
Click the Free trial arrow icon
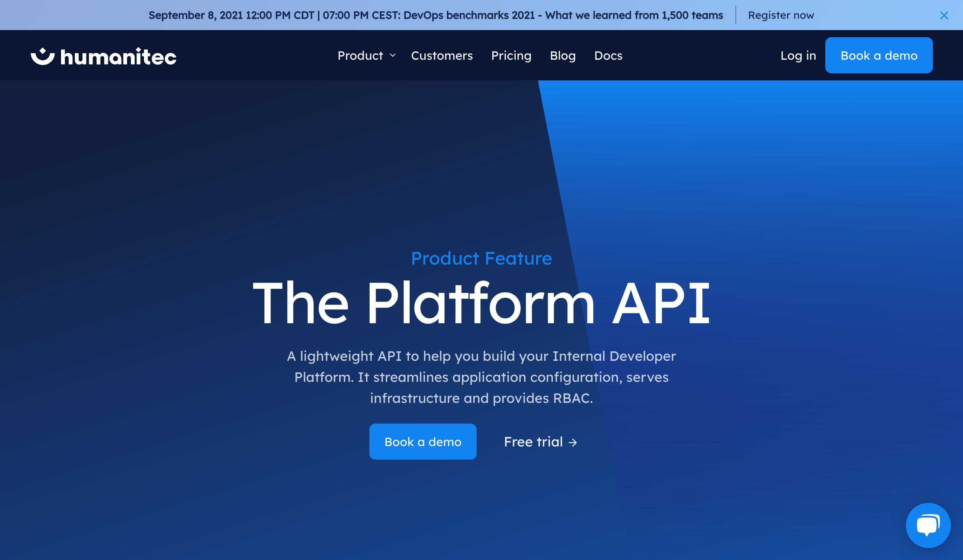pos(573,442)
